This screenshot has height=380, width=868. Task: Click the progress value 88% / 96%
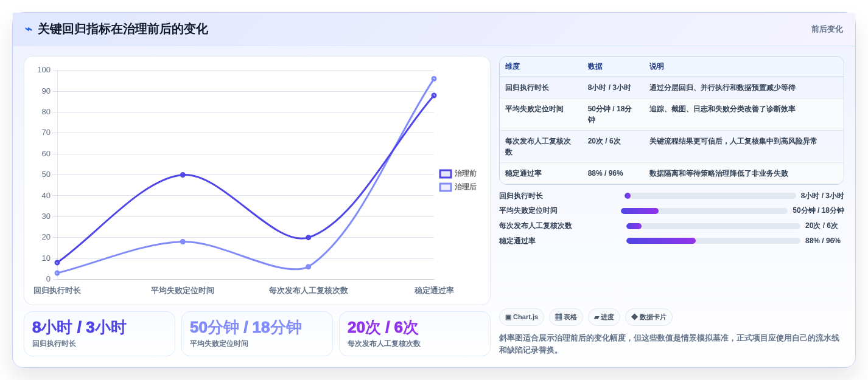[x=823, y=241]
